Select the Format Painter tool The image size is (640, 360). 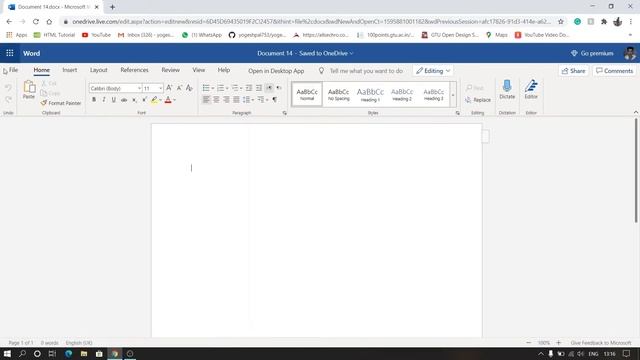61,103
